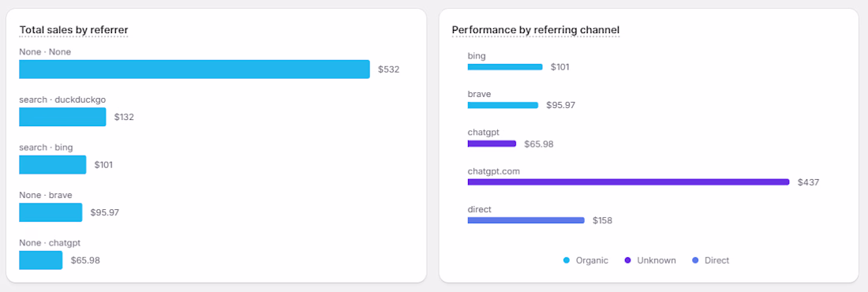Click the 'chatgpt' channel label
The height and width of the screenshot is (292, 868).
click(x=484, y=133)
